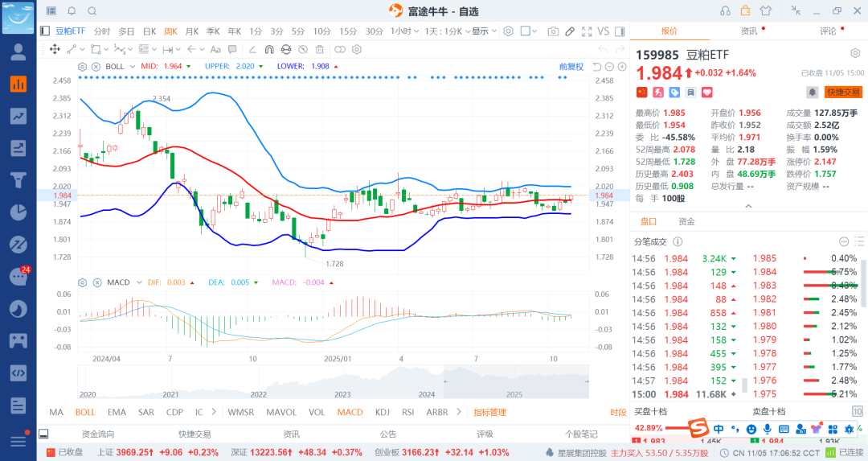Switch to the 月K chart period
This screenshot has width=868, height=461.
(x=192, y=31)
